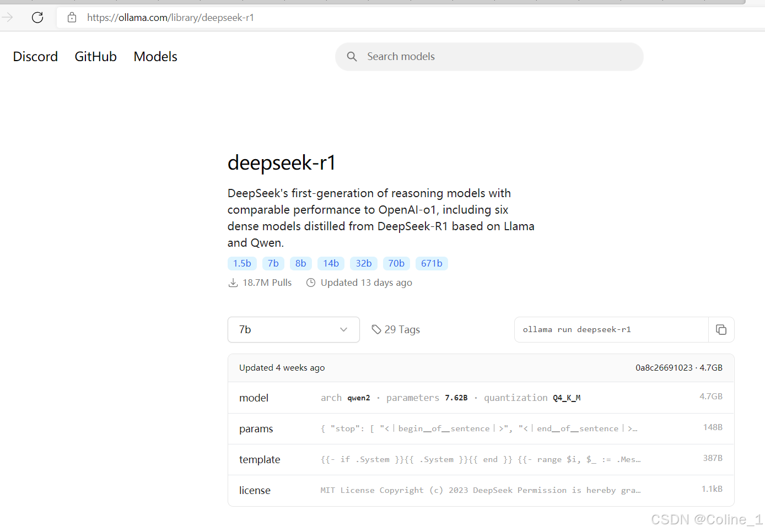Image resolution: width=765 pixels, height=532 pixels.
Task: Click the 1.1kB size of license row
Action: pos(712,489)
